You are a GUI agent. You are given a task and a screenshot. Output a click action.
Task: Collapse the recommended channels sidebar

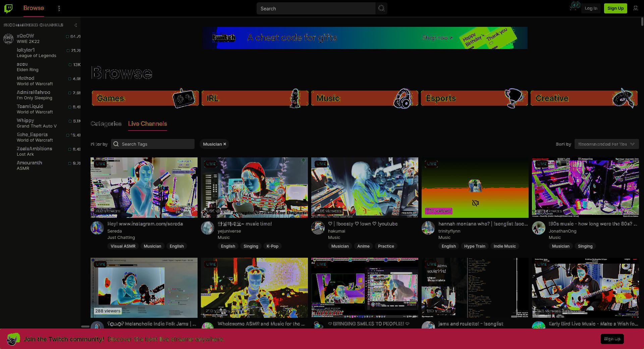(x=75, y=25)
